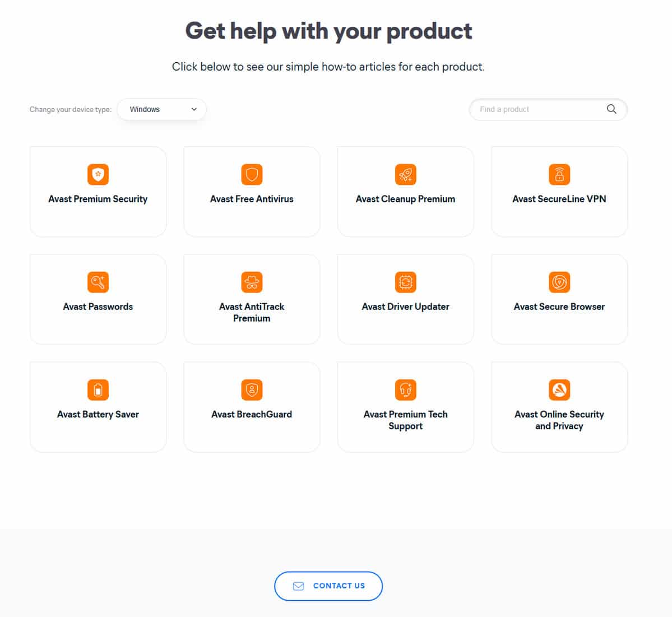Click inside the Find a product field
The height and width of the screenshot is (617, 672).
click(x=538, y=109)
